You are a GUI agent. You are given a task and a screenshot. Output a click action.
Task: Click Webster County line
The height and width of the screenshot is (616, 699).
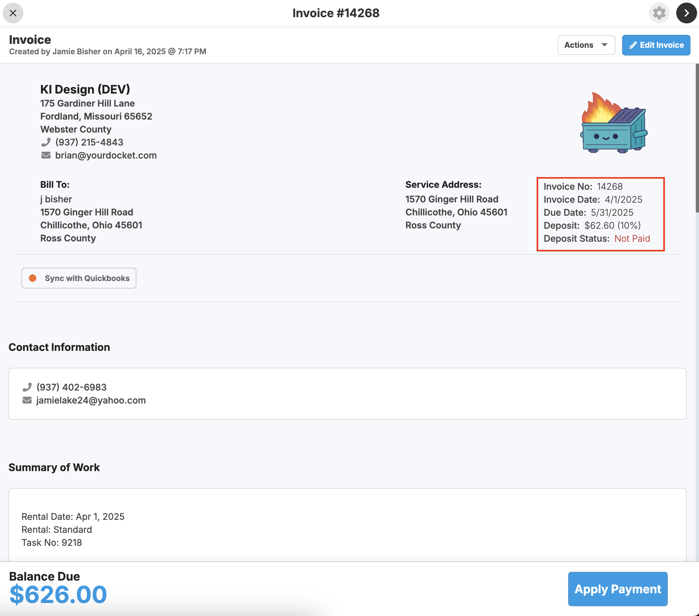click(x=76, y=129)
